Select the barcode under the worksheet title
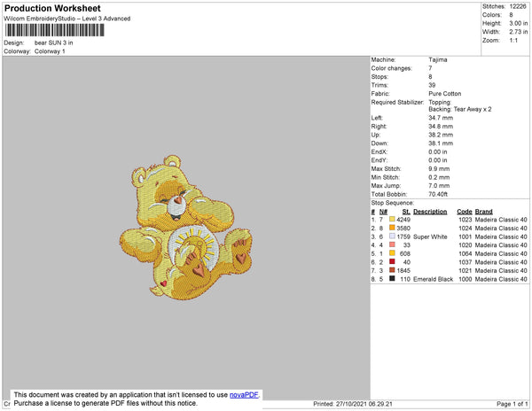Image resolution: width=532 pixels, height=411 pixels. click(x=55, y=30)
